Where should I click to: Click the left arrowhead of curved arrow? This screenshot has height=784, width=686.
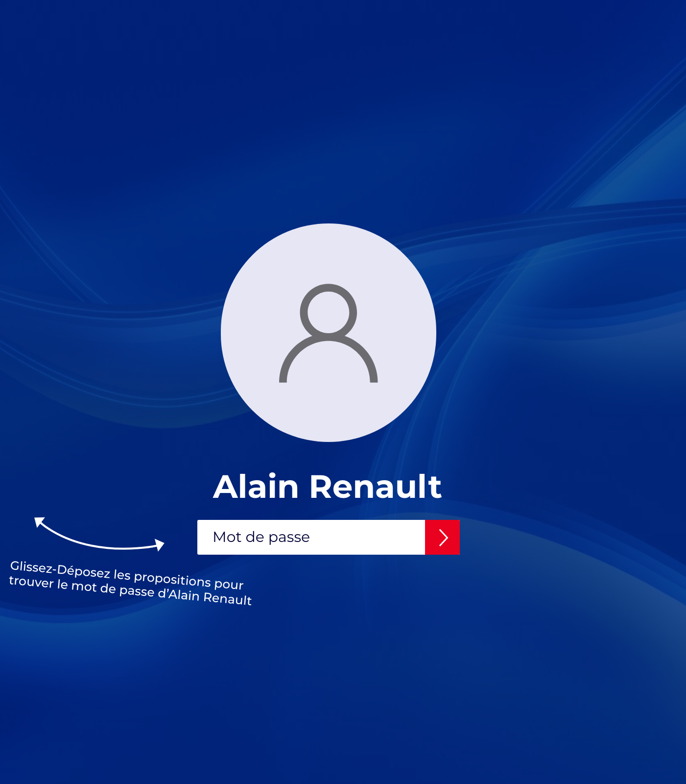[x=39, y=521]
